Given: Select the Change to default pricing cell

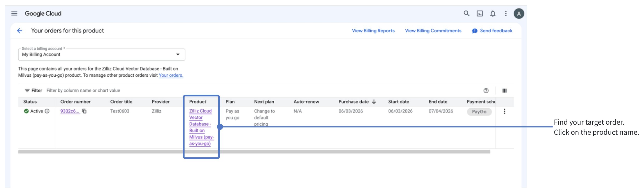Looking at the screenshot, I should point(264,118).
